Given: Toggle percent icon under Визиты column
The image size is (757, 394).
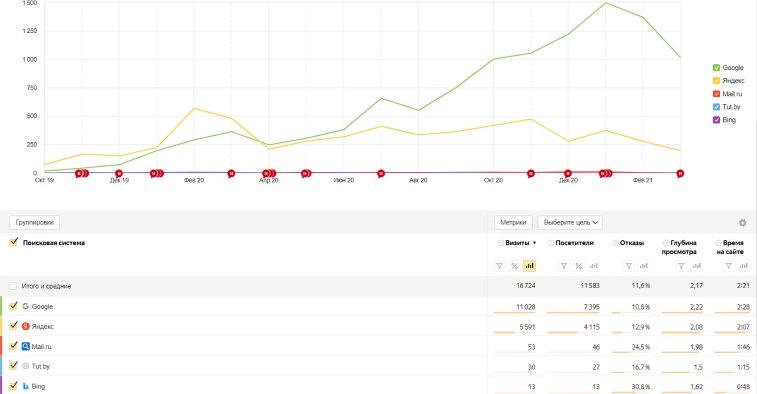Looking at the screenshot, I should tap(515, 266).
